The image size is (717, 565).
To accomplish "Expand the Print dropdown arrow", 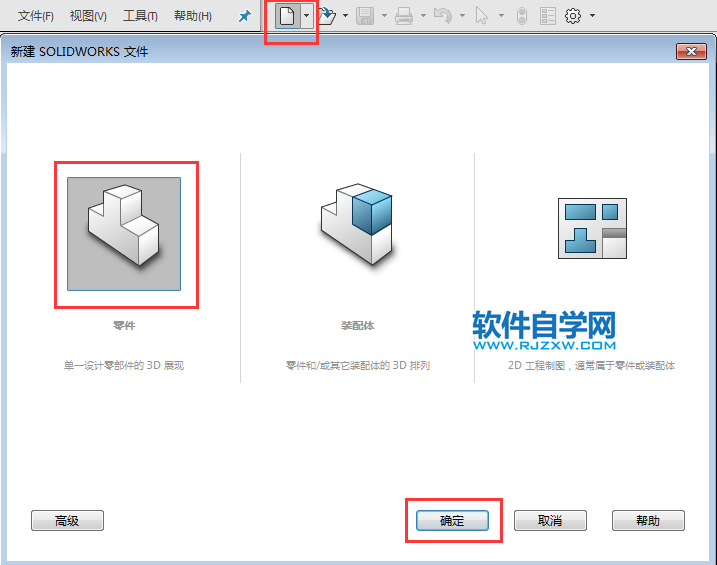I will (x=423, y=16).
